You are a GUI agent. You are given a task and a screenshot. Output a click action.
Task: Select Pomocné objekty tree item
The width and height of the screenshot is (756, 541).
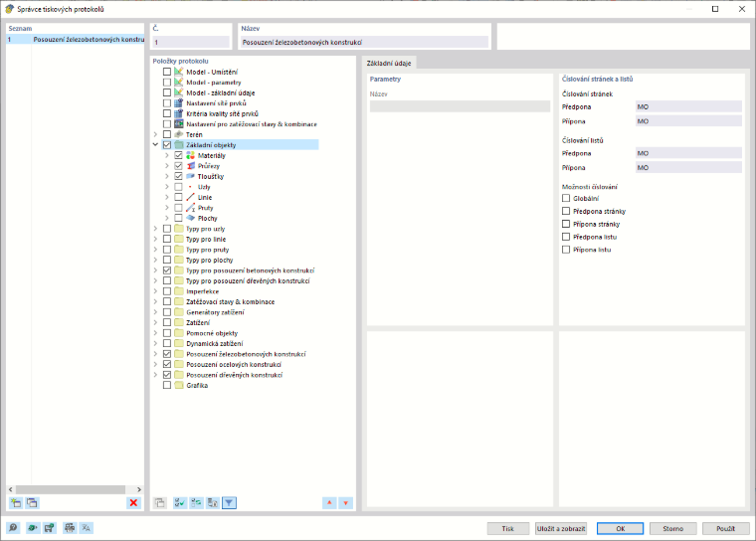pos(212,333)
